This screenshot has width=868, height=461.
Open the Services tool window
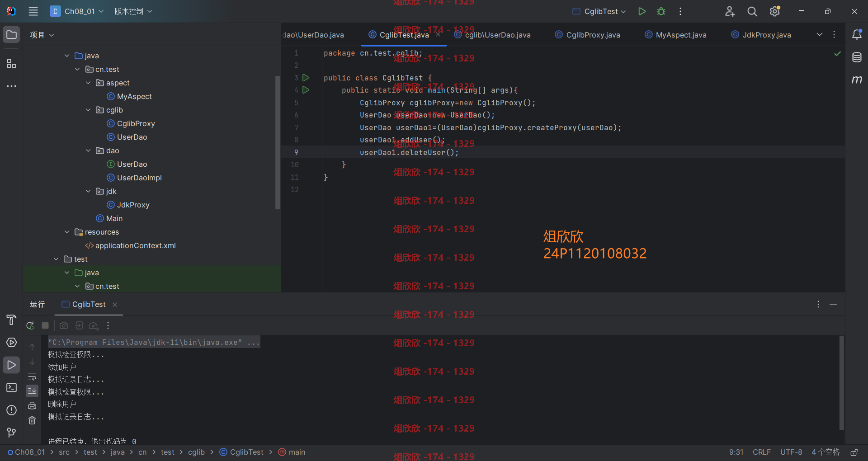coord(11,343)
